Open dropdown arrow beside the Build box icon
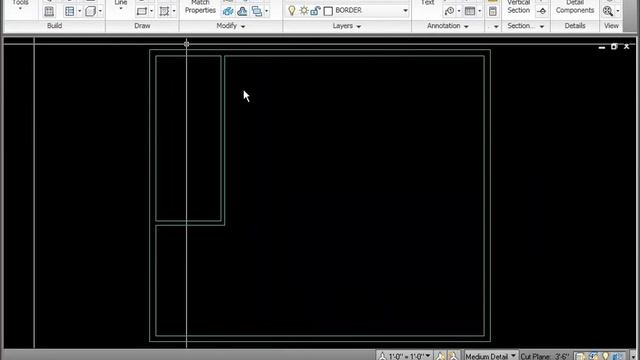 point(100,11)
